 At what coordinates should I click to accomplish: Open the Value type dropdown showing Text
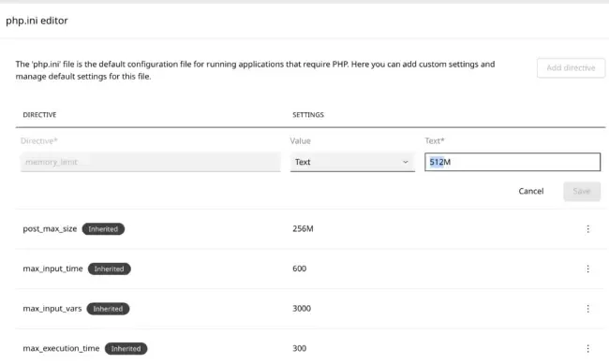pyautogui.click(x=352, y=162)
